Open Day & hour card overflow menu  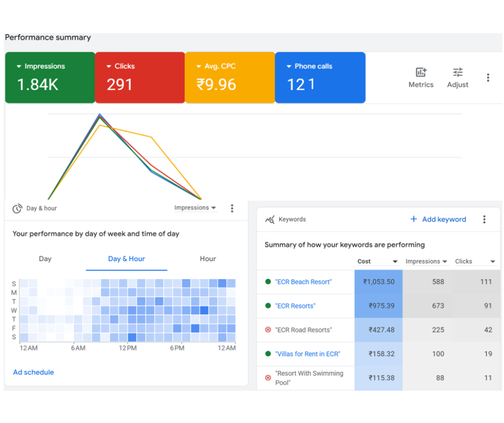(232, 208)
